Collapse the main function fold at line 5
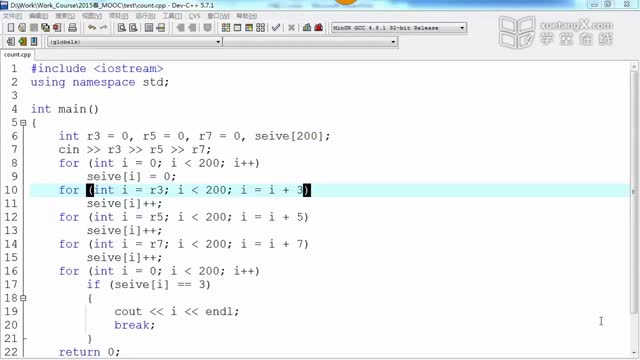Viewport: 640px width, 360px height. click(x=23, y=122)
